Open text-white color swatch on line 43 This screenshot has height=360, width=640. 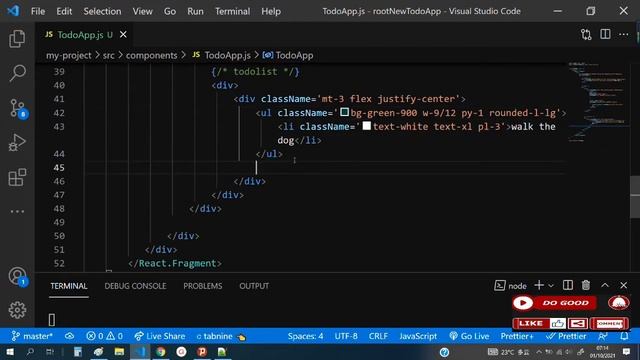[367, 126]
